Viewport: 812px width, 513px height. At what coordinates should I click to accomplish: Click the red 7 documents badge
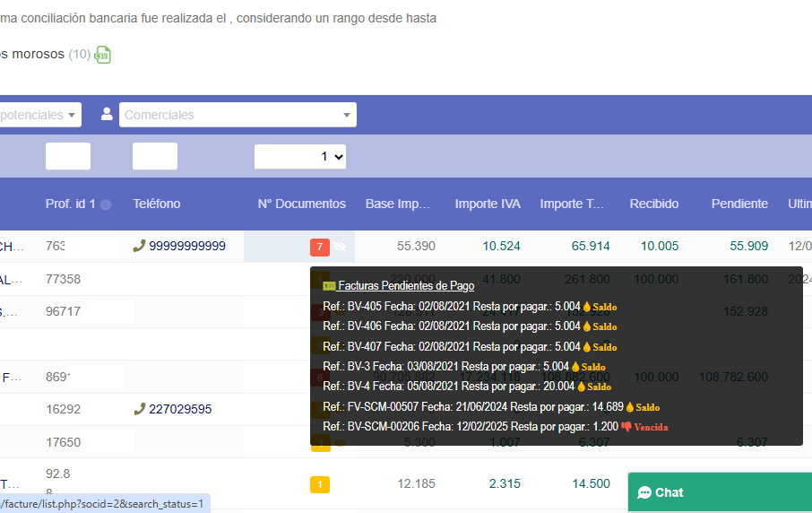pyautogui.click(x=320, y=247)
